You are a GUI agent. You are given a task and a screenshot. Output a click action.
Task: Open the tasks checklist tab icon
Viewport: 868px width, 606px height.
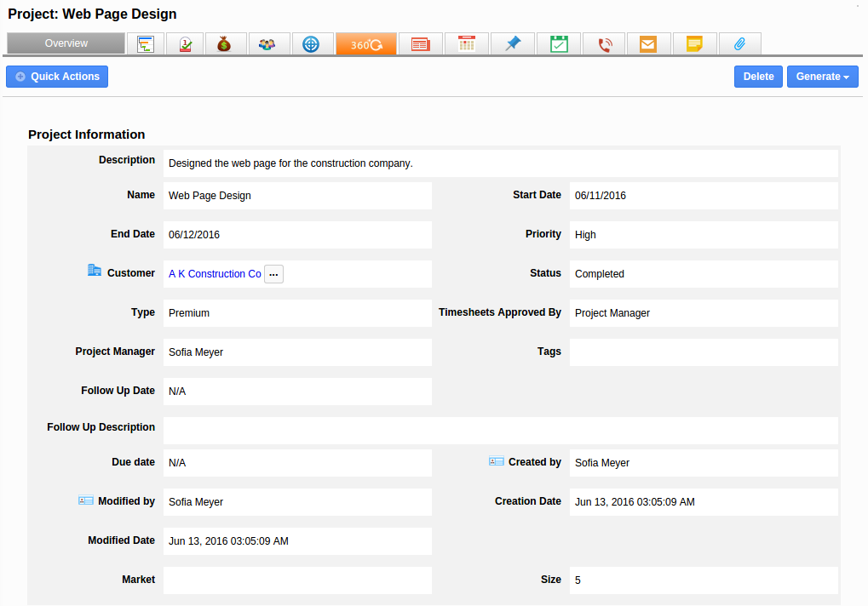[x=186, y=43]
